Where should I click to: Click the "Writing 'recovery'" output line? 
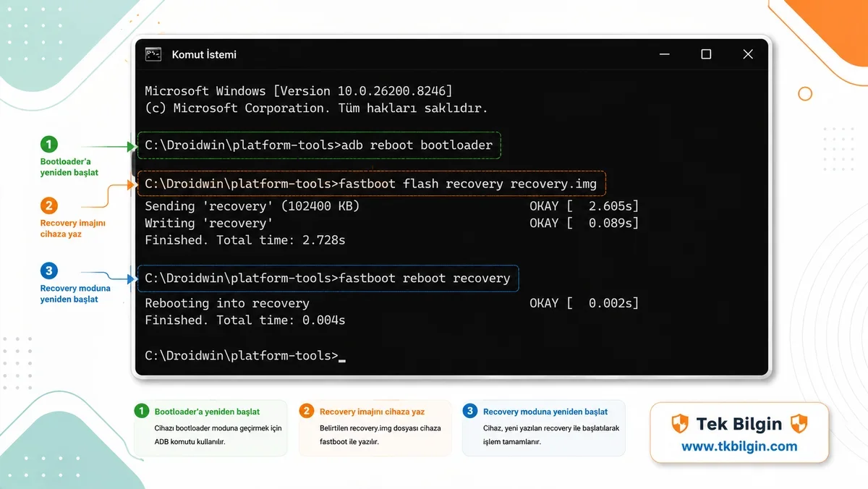pyautogui.click(x=209, y=223)
